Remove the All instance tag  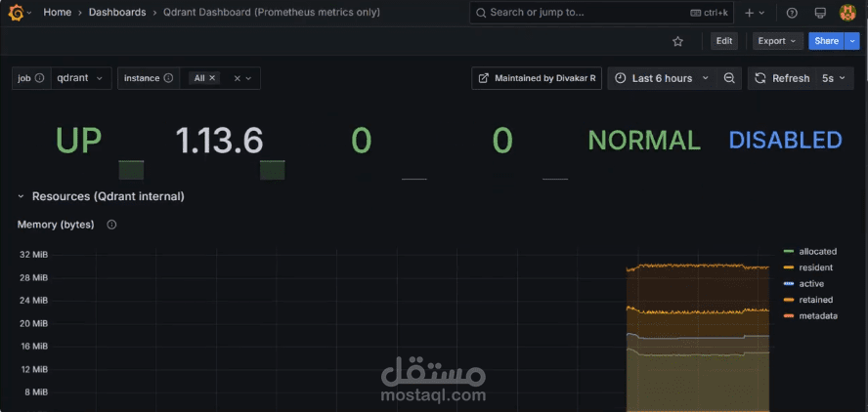coord(212,78)
